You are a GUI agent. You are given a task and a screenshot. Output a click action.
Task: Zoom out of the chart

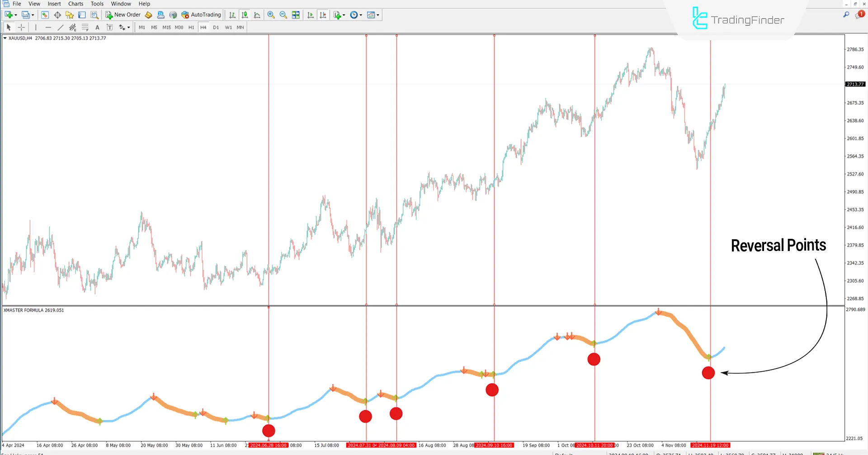tap(283, 14)
